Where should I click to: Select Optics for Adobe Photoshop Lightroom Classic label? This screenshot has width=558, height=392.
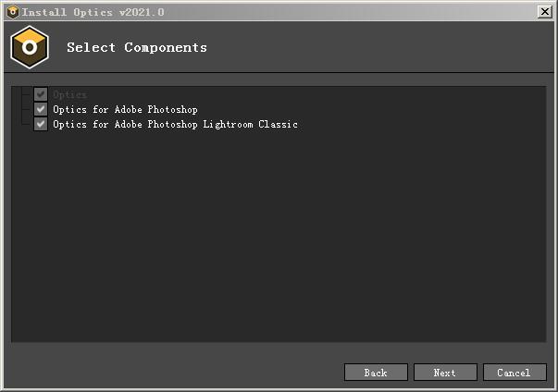[175, 125]
